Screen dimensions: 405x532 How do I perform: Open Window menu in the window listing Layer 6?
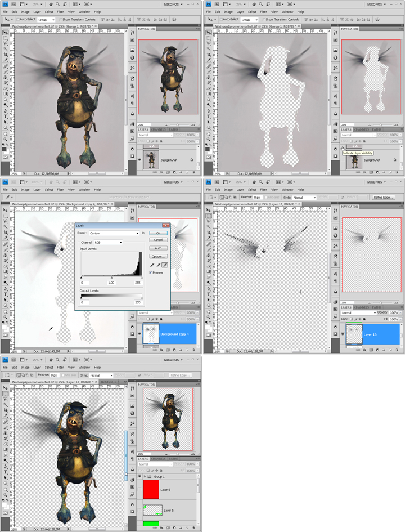click(x=84, y=368)
